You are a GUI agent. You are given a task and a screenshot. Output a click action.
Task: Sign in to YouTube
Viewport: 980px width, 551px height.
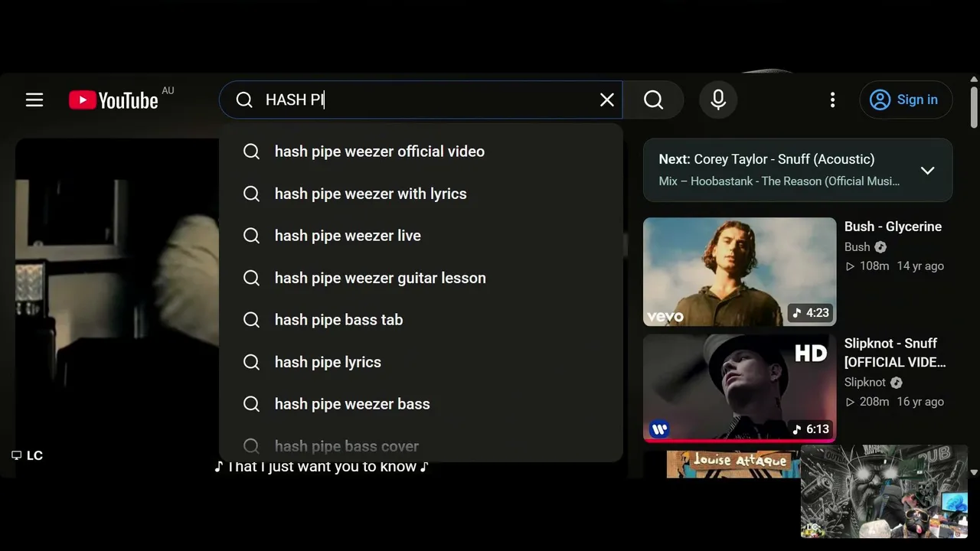[x=906, y=99]
